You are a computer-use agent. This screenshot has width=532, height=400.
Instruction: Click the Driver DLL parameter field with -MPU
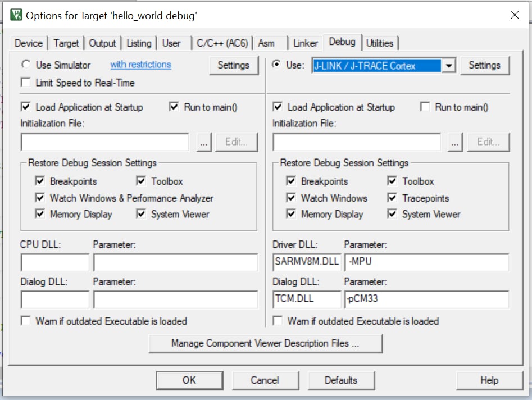pyautogui.click(x=426, y=262)
